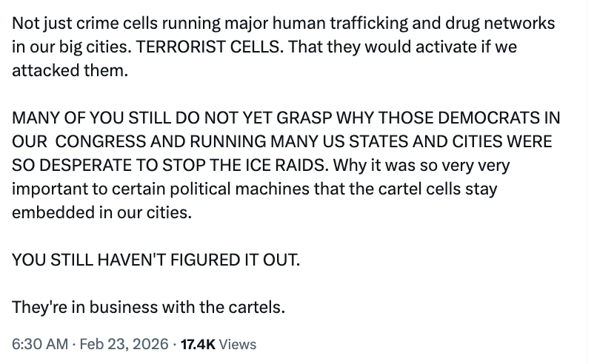
Task: Click the 17.4K view count number
Action: [x=199, y=344]
